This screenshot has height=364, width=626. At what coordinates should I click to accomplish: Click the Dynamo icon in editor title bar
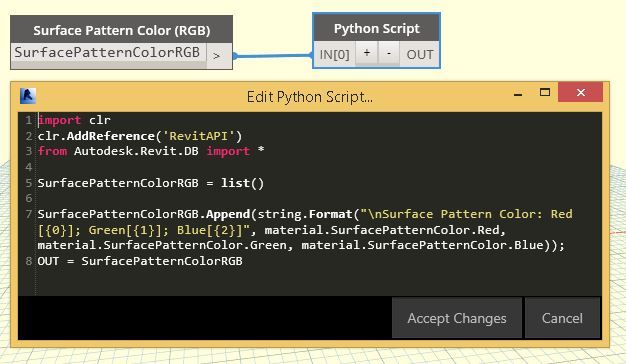28,96
